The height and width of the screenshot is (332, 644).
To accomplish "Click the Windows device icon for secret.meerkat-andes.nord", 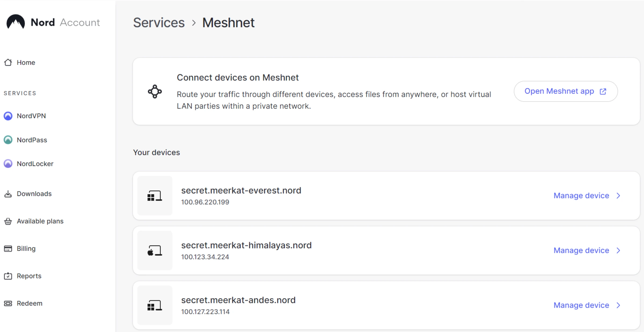I will [155, 305].
